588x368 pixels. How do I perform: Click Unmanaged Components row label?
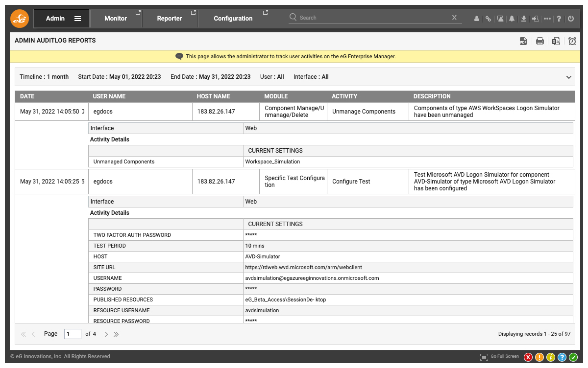[124, 161]
